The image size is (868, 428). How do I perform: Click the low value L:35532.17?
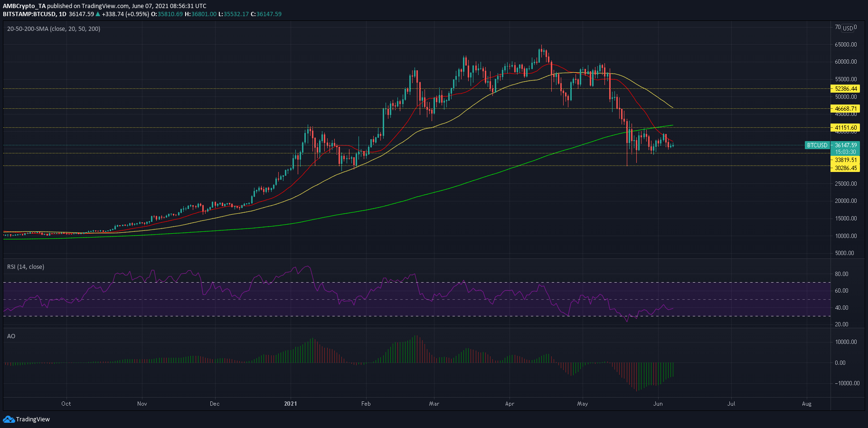(234, 14)
